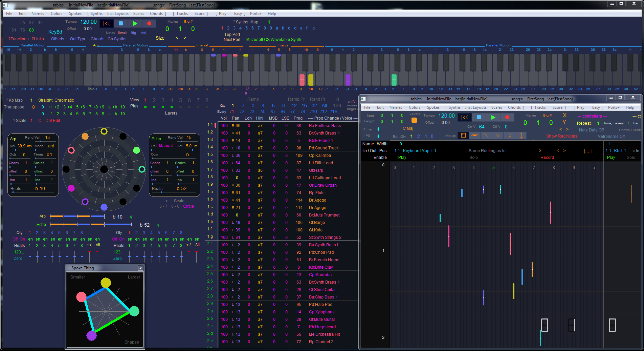The image size is (644, 351).
Task: Click the purple node in Spoke Thing panel
Action: coord(91,335)
